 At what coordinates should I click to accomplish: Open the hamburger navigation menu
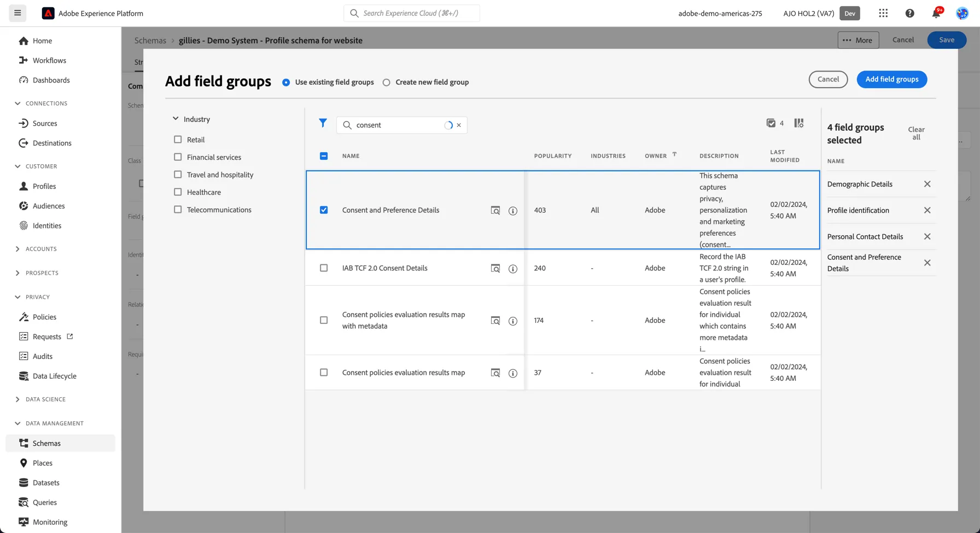pyautogui.click(x=17, y=13)
